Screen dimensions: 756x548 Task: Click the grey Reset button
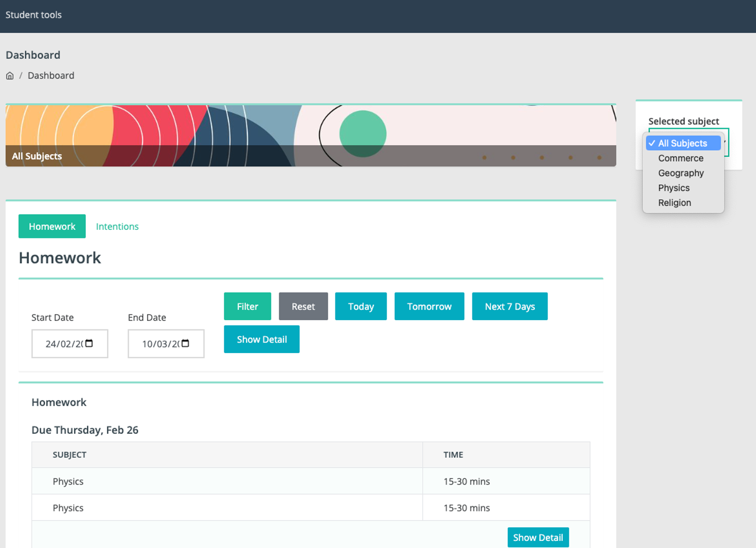(x=303, y=306)
